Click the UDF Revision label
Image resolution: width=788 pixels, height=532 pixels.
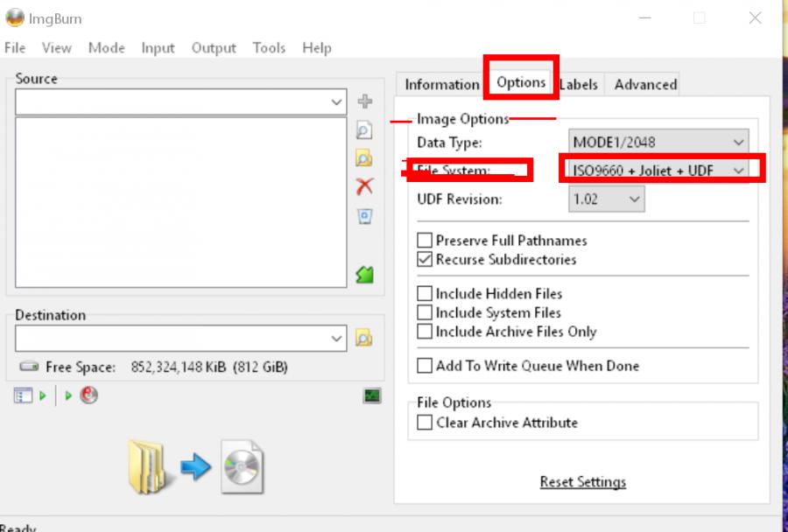point(460,199)
